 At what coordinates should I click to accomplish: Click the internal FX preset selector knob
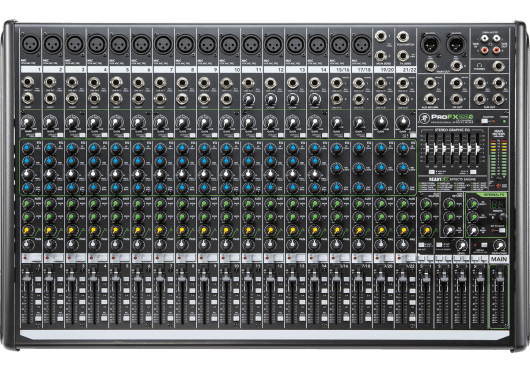503,217
